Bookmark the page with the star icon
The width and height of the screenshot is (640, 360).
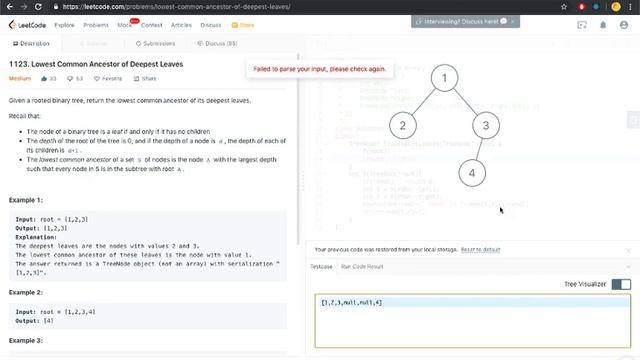point(564,7)
